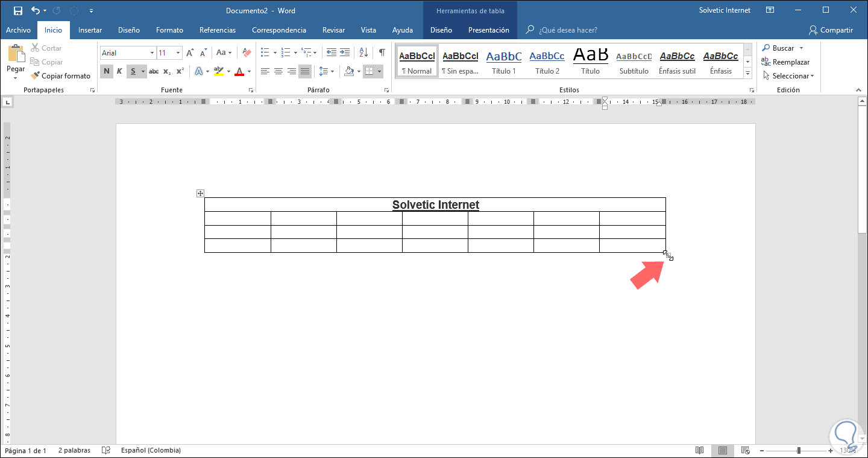Open ribbon display options
The height and width of the screenshot is (458, 868).
click(770, 10)
